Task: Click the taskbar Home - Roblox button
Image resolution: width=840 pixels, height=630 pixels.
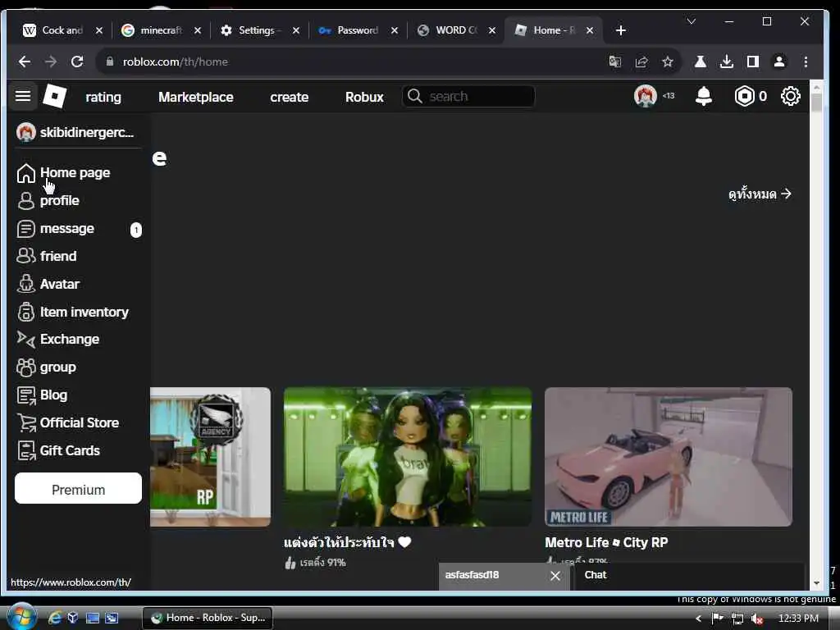Action: click(x=208, y=619)
